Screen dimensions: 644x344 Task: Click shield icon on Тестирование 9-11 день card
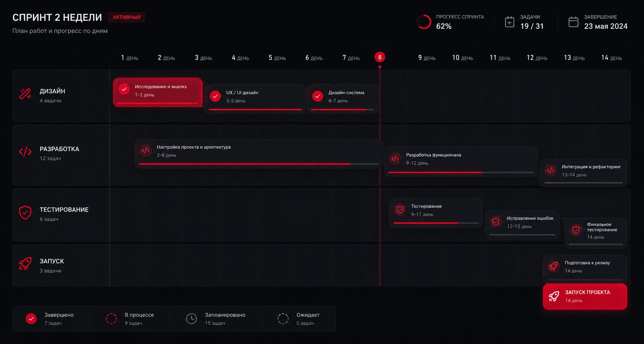click(400, 210)
